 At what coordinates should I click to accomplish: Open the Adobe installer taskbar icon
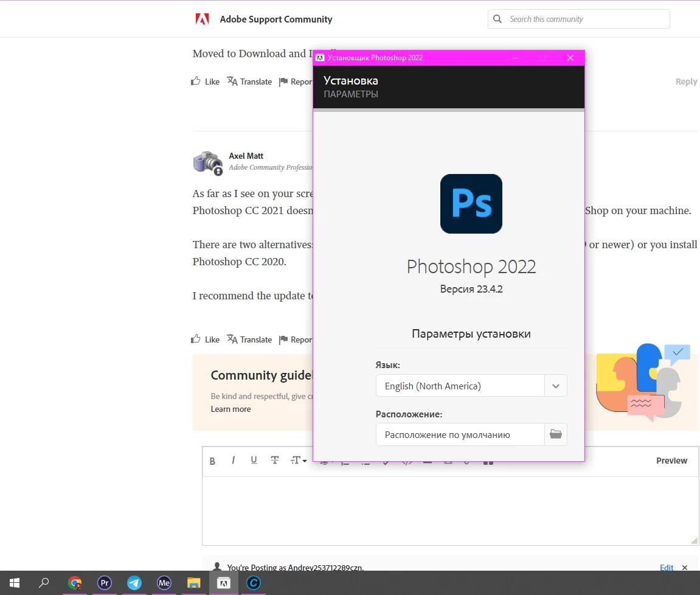[224, 582]
